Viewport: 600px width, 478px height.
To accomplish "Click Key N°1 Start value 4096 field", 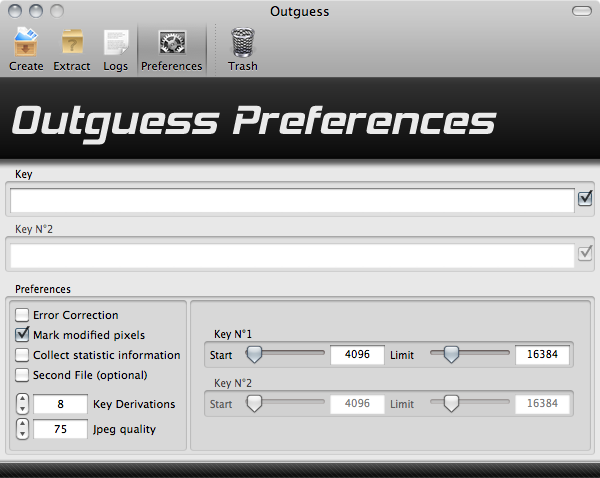I will coord(357,354).
